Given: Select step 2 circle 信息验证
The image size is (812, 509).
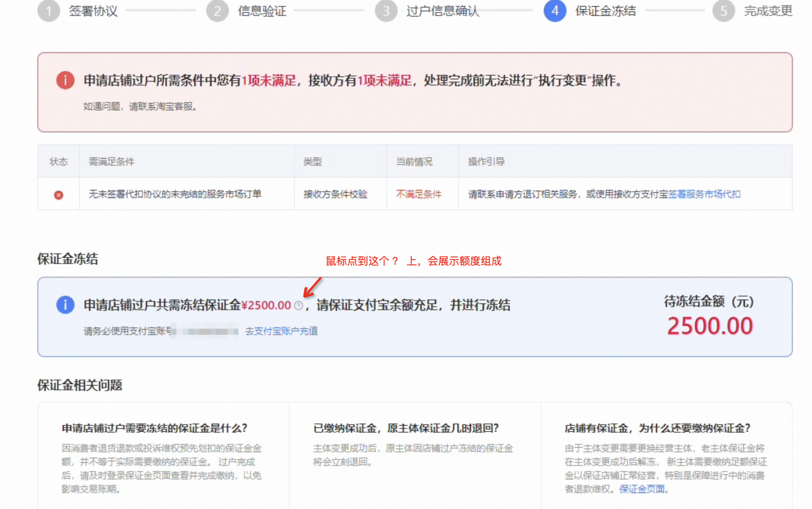Looking at the screenshot, I should [218, 11].
